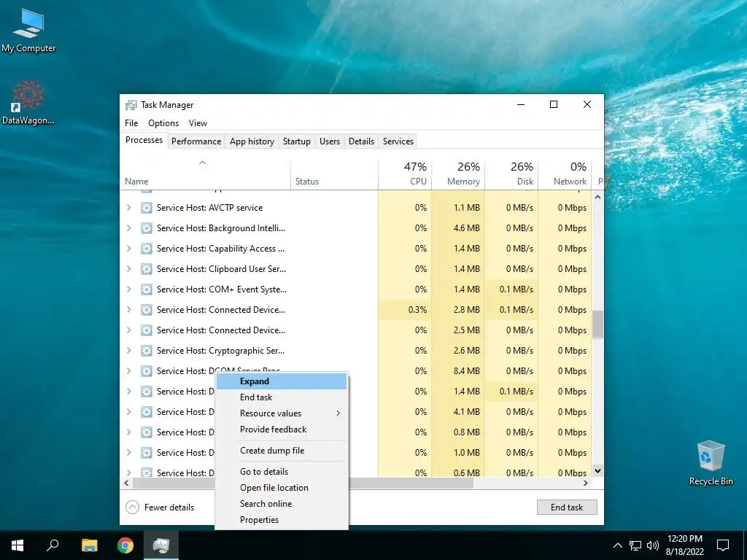Choose Search online option
747x560 pixels.
[282, 504]
